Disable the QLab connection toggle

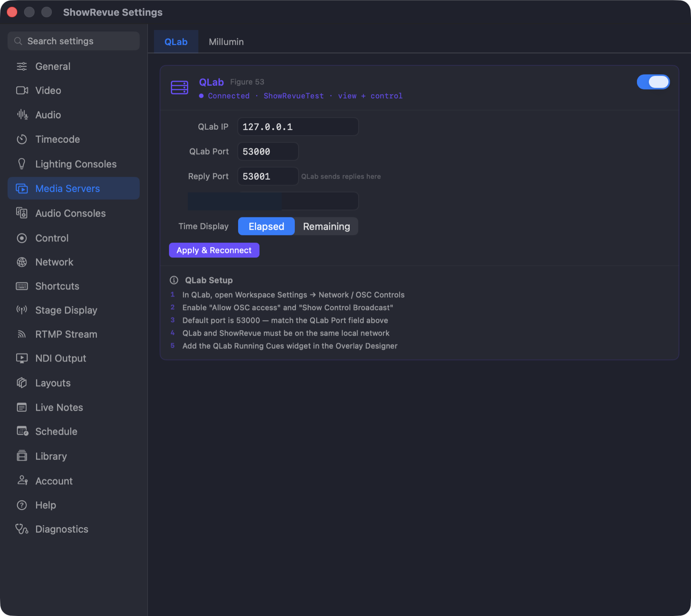[653, 82]
